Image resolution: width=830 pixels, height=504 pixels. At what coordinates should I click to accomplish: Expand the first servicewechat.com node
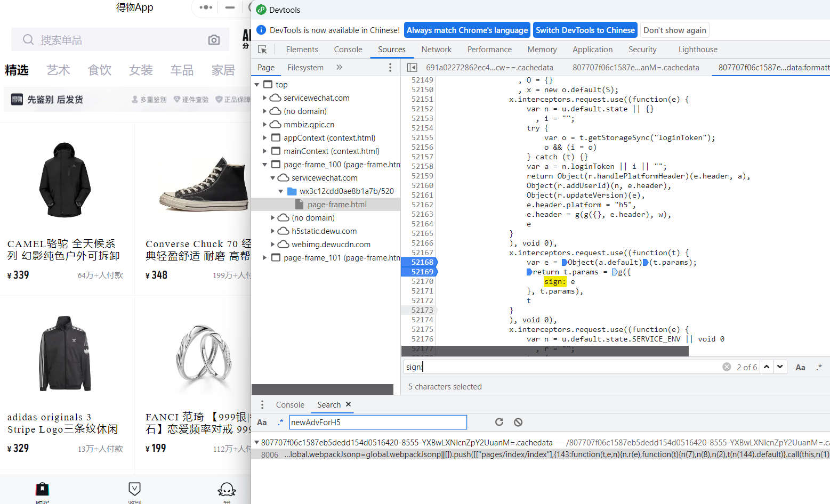(264, 98)
